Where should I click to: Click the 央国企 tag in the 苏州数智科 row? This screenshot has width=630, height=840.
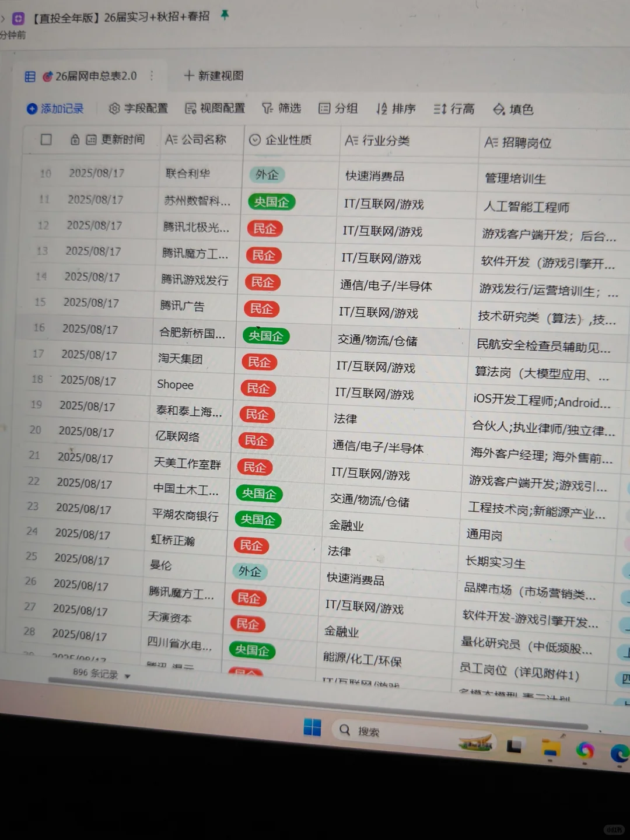coord(272,202)
